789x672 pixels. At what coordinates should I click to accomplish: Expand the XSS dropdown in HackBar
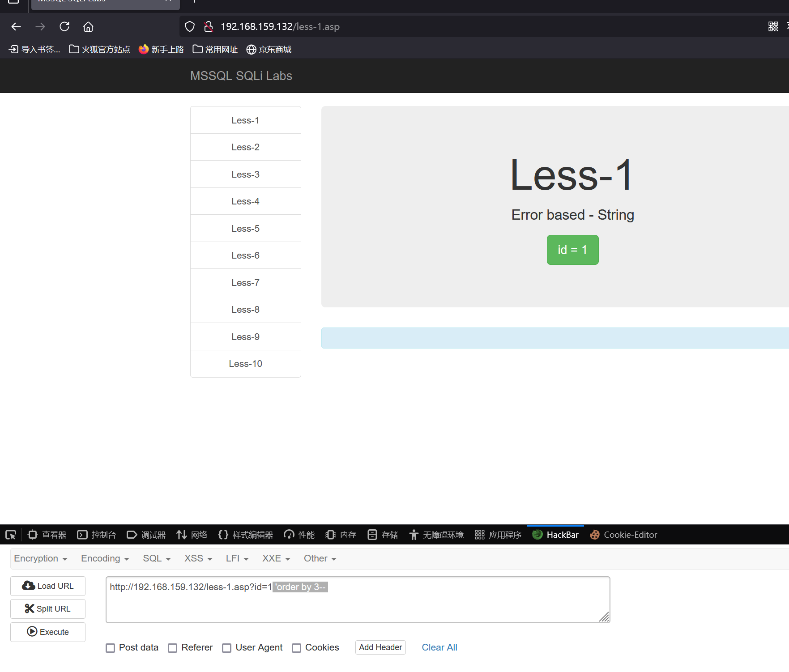(x=197, y=558)
